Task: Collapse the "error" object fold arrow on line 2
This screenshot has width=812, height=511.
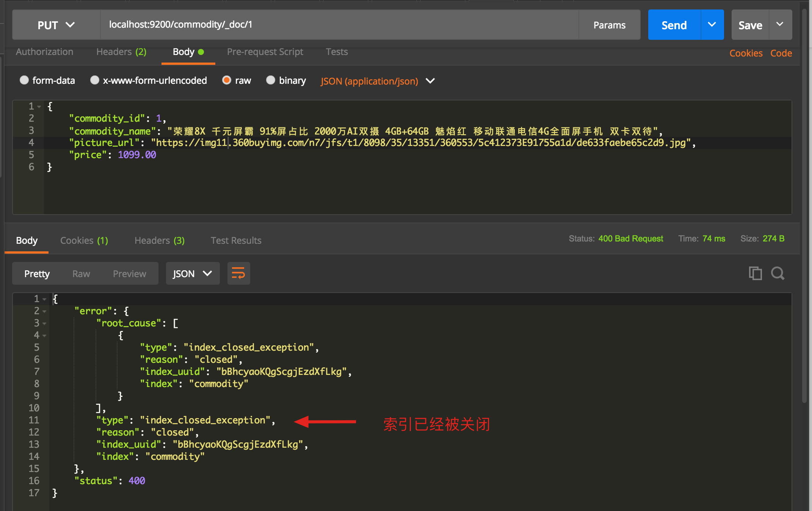Action: click(44, 312)
